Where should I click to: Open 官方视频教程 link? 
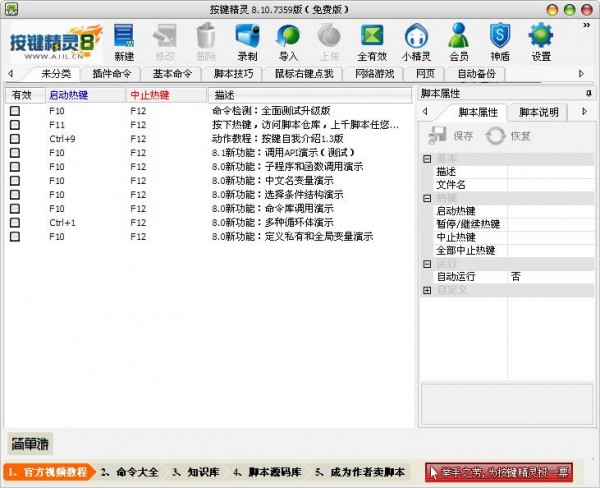(x=49, y=472)
